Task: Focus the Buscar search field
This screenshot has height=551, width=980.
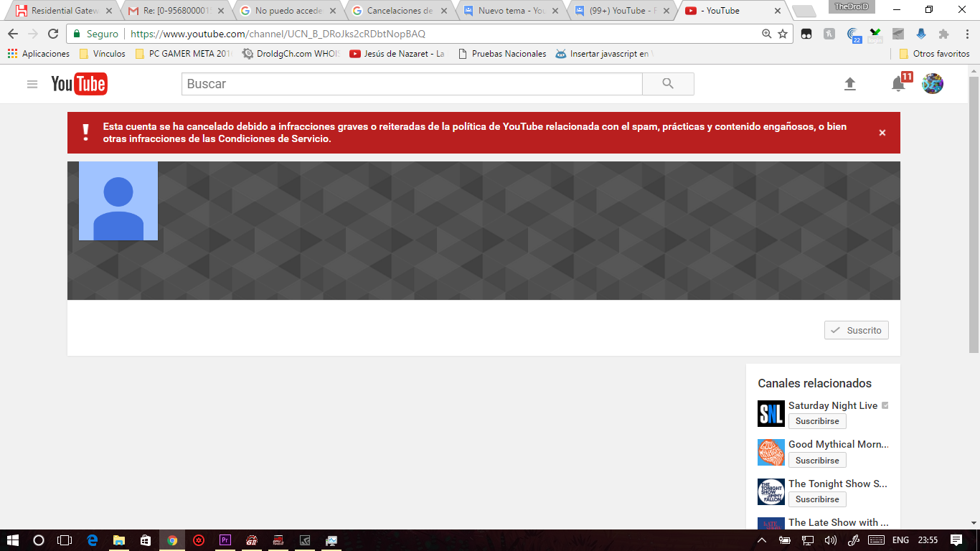Action: [x=412, y=84]
